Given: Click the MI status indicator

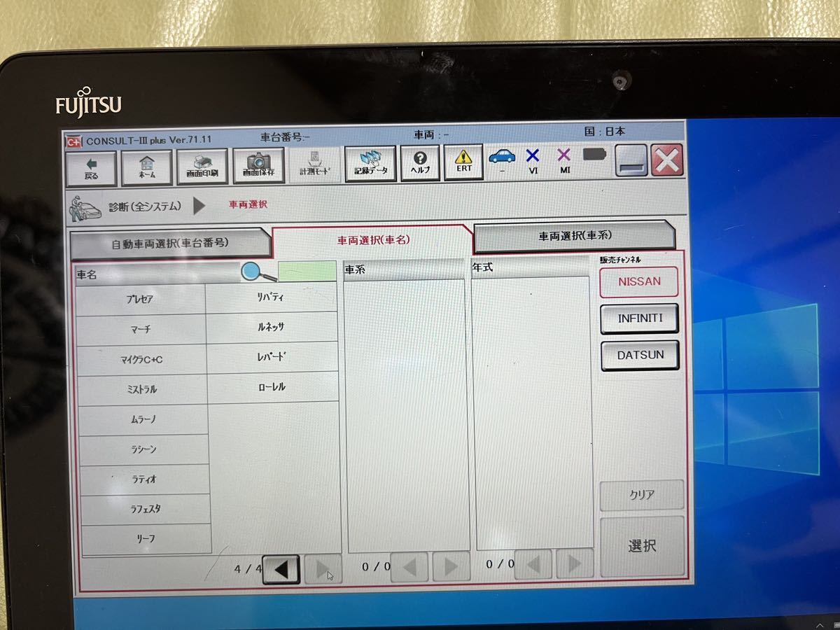Looking at the screenshot, I should coord(564,160).
